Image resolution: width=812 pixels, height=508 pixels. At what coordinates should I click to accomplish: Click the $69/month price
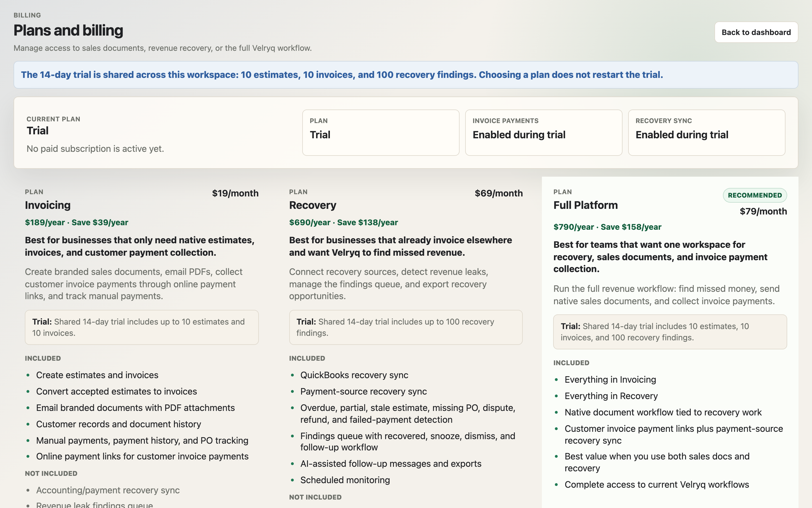click(x=498, y=193)
